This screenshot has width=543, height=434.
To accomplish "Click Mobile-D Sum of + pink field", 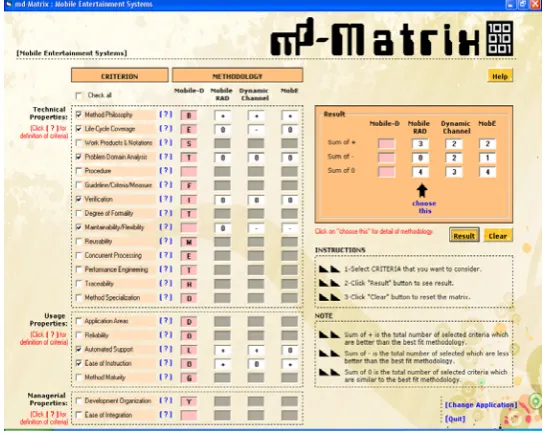I will (x=386, y=144).
